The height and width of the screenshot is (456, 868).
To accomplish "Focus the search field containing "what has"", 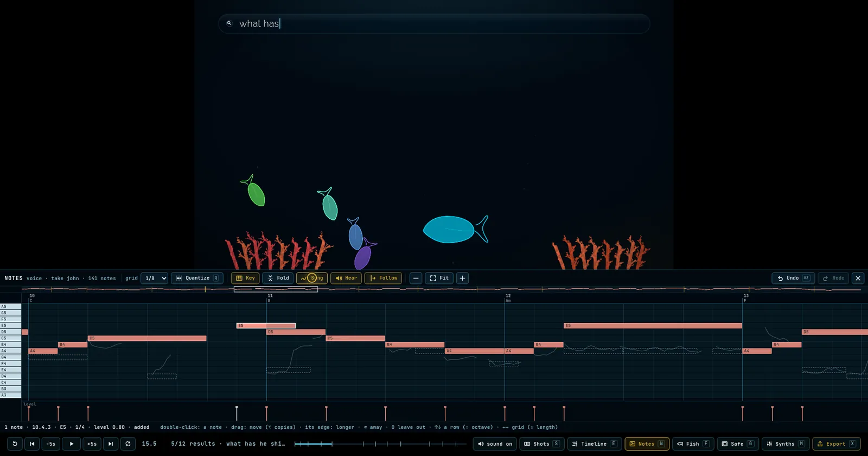I will [x=434, y=23].
